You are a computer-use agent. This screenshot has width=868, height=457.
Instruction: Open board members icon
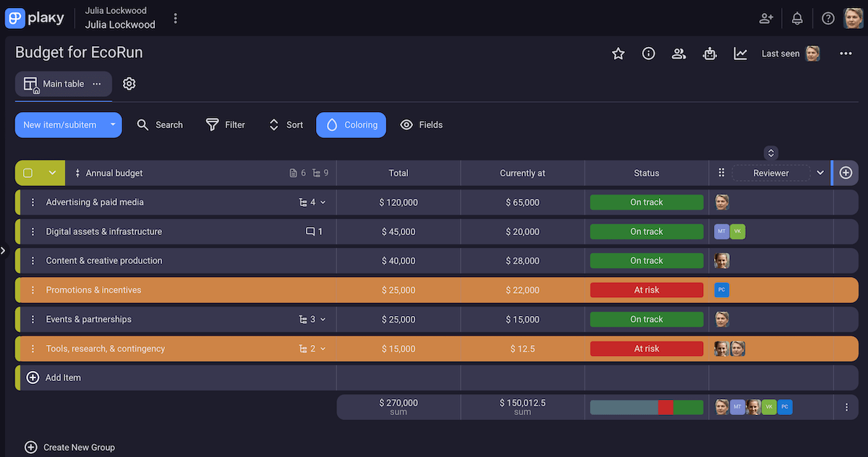pyautogui.click(x=678, y=54)
